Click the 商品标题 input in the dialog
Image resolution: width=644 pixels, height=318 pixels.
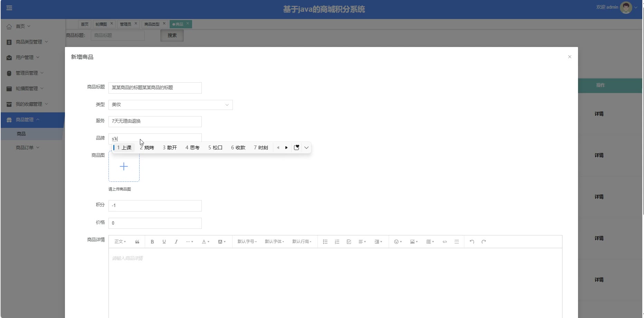coord(155,88)
